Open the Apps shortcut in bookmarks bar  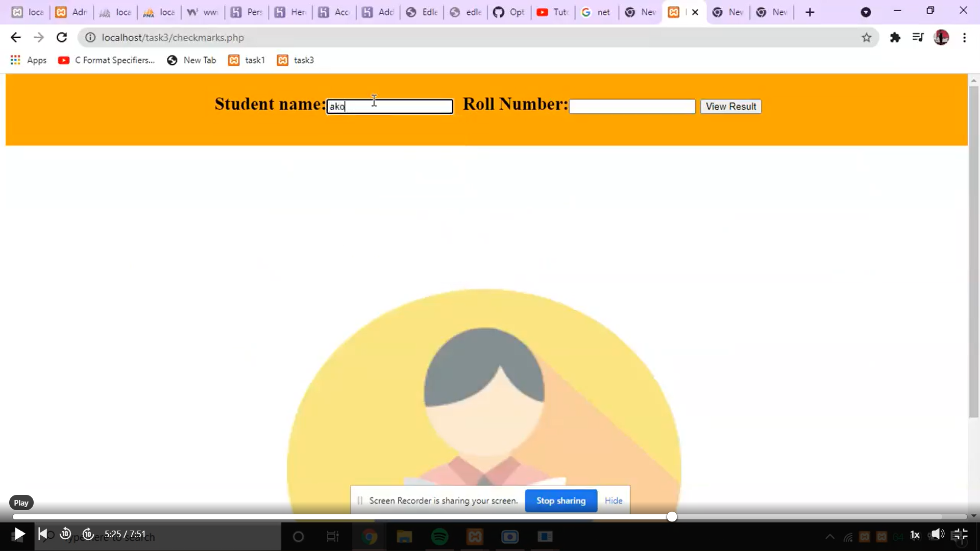click(29, 60)
